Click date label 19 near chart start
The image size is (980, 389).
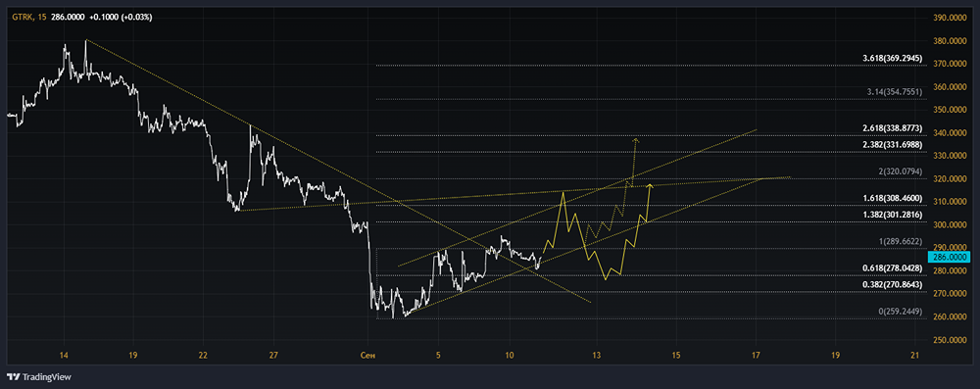click(132, 356)
